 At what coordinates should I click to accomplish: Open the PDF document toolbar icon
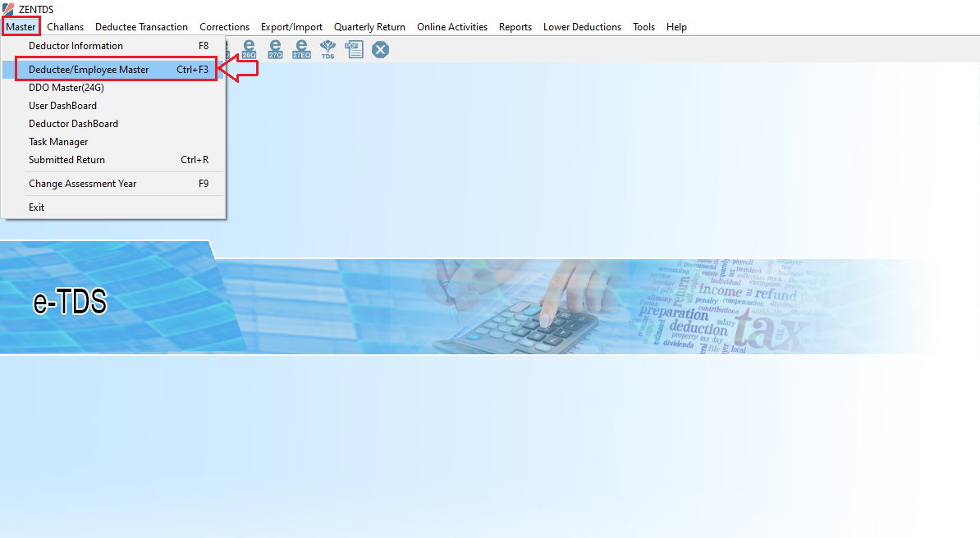355,49
